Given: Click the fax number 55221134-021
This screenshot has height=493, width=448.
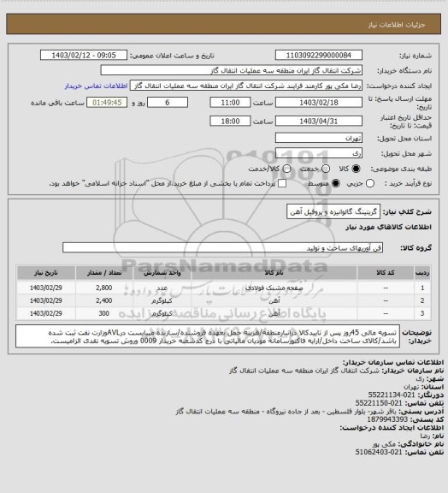Looking at the screenshot, I should point(391,395).
